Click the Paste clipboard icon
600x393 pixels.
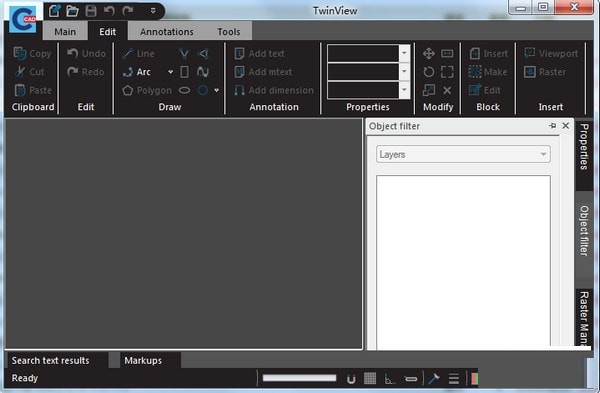tap(20, 90)
